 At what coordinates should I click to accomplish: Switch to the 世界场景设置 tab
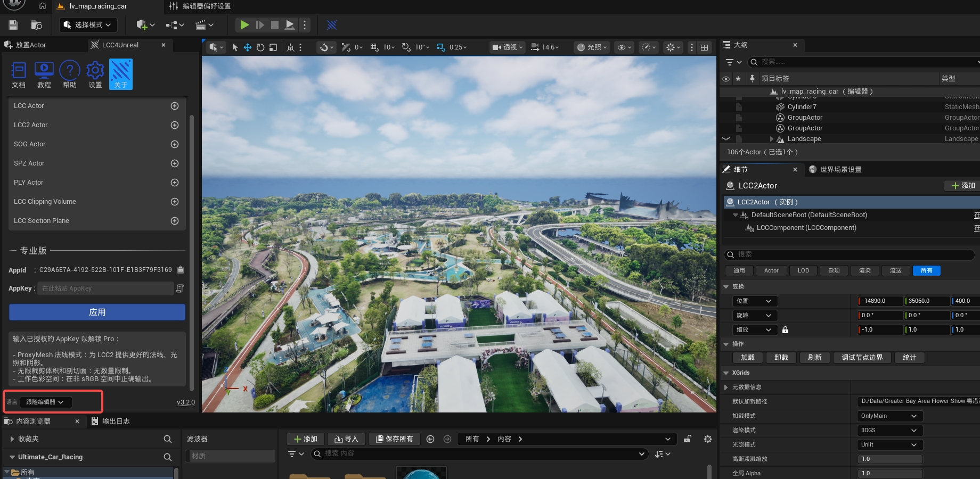pos(835,170)
